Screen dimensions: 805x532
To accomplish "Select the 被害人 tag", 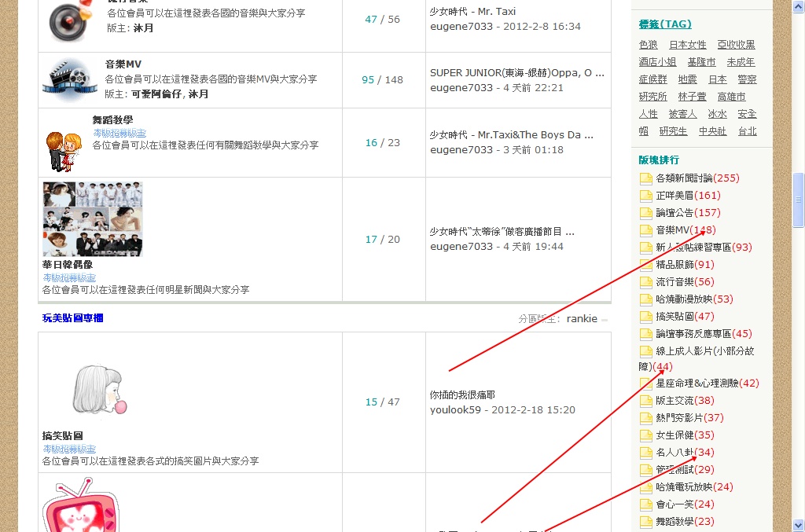I will pos(682,114).
